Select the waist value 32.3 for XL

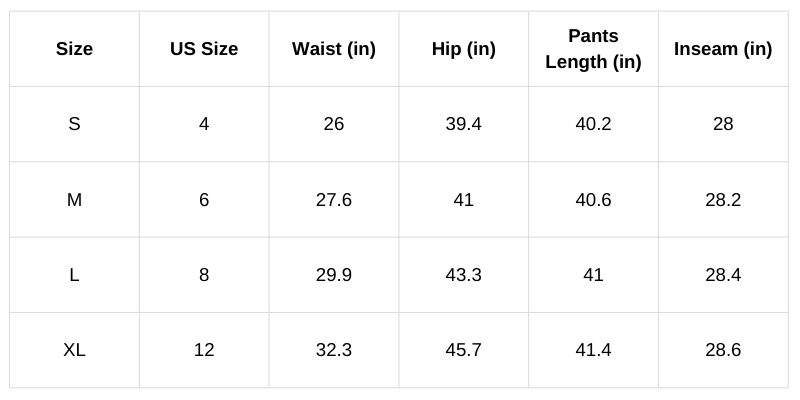coord(334,350)
